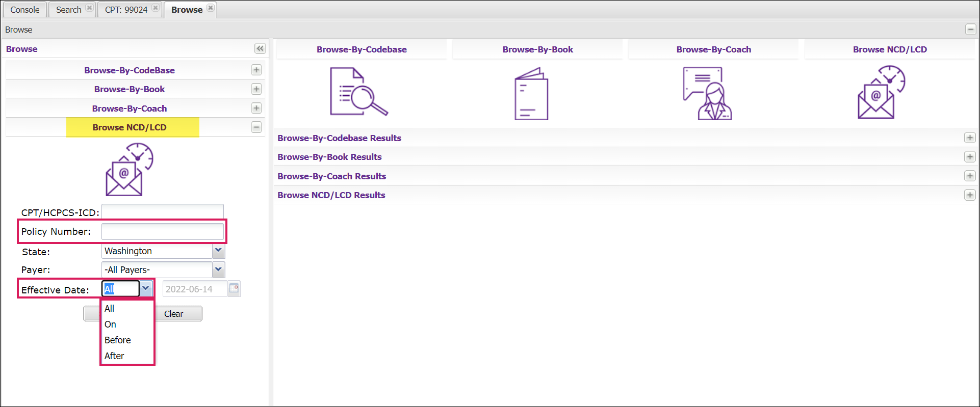Switch to the Search tab
The image size is (980, 407).
click(68, 10)
